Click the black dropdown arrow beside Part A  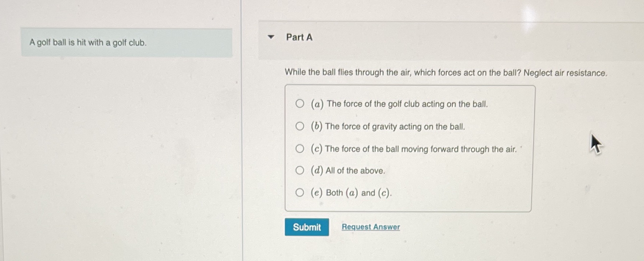click(x=271, y=37)
